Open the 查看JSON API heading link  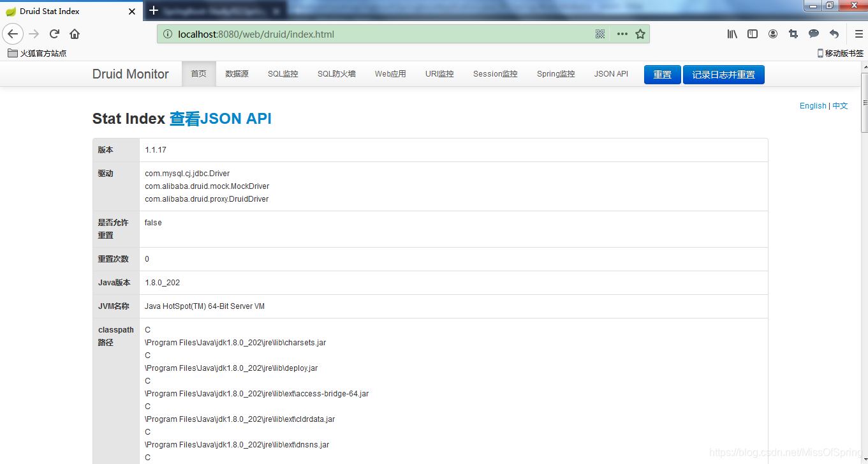[221, 119]
